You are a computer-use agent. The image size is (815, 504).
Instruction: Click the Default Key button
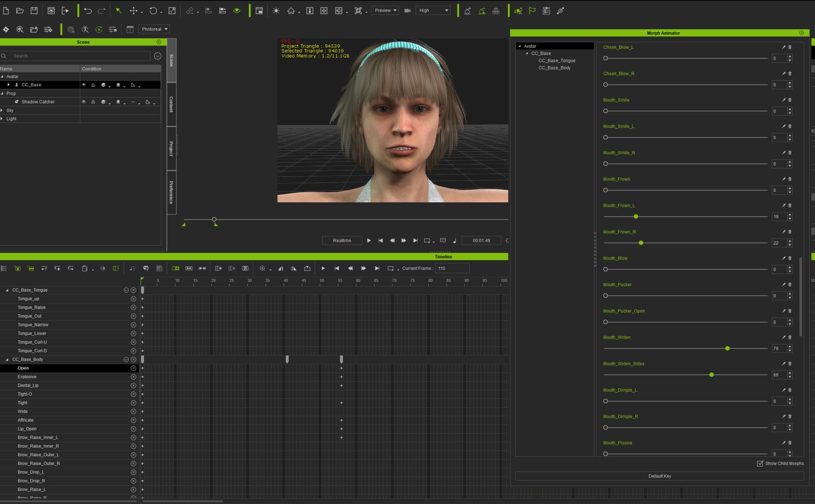click(x=659, y=476)
